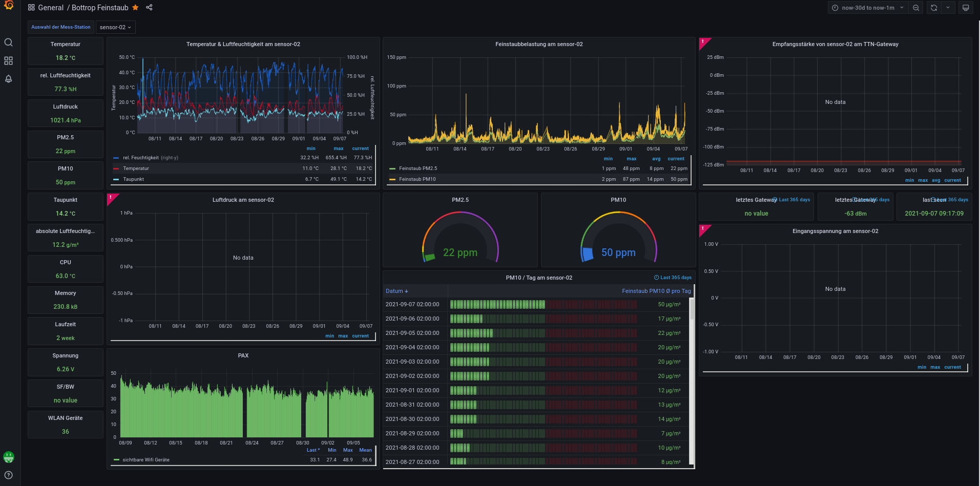This screenshot has width=980, height=486.
Task: Open the Help question mark icon
Action: [9, 475]
